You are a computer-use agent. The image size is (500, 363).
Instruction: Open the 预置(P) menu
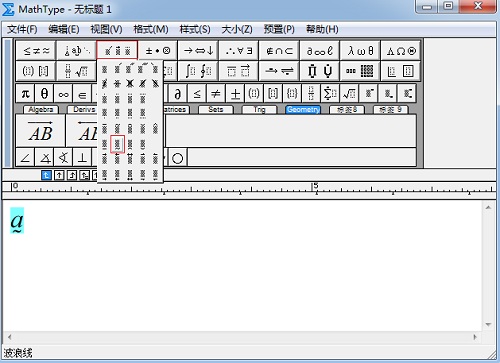pos(279,29)
